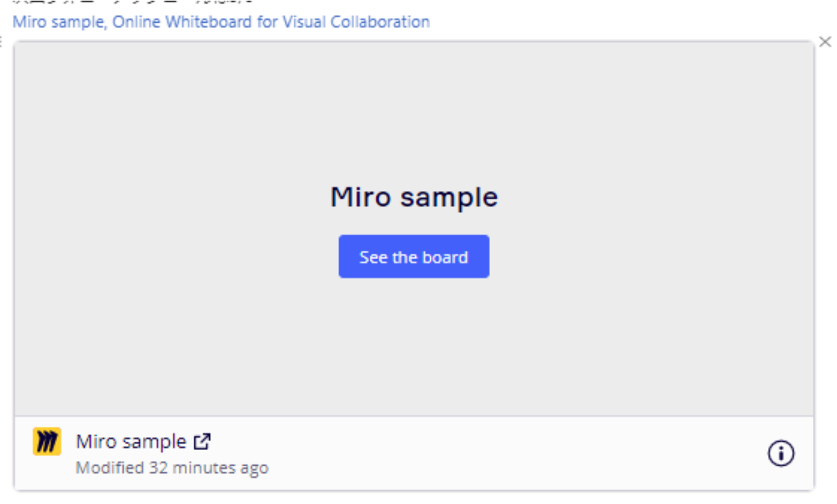Screen dimensions: 837x504
Task: Click the Miro sample title in the footer
Action: pyautogui.click(x=131, y=442)
